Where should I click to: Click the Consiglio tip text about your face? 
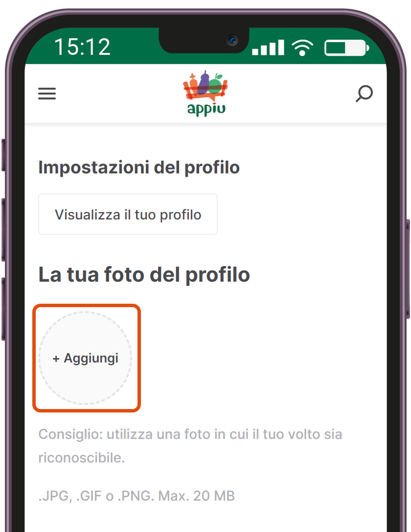[x=190, y=446]
